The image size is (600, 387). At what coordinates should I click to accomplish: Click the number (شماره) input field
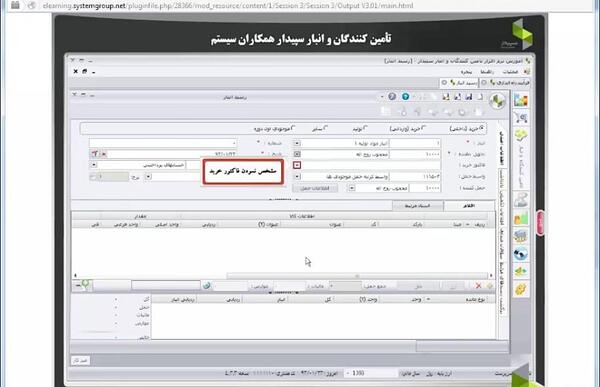point(163,143)
